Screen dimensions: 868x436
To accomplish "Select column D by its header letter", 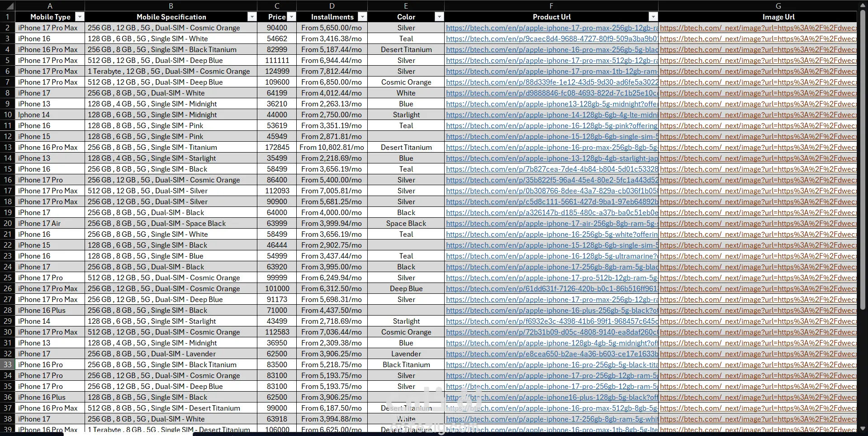I will [x=332, y=6].
